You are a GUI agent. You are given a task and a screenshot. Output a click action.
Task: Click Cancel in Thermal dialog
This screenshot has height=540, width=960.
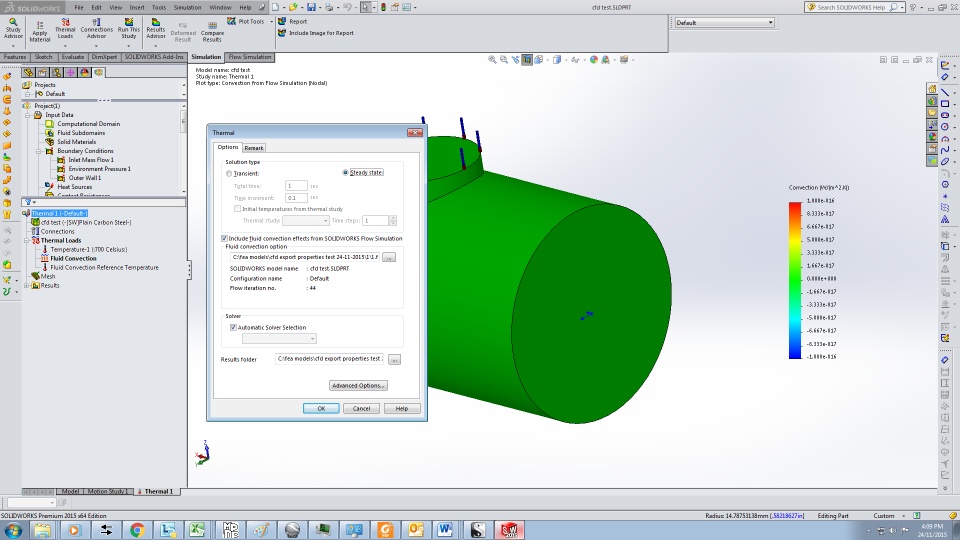[x=361, y=408]
